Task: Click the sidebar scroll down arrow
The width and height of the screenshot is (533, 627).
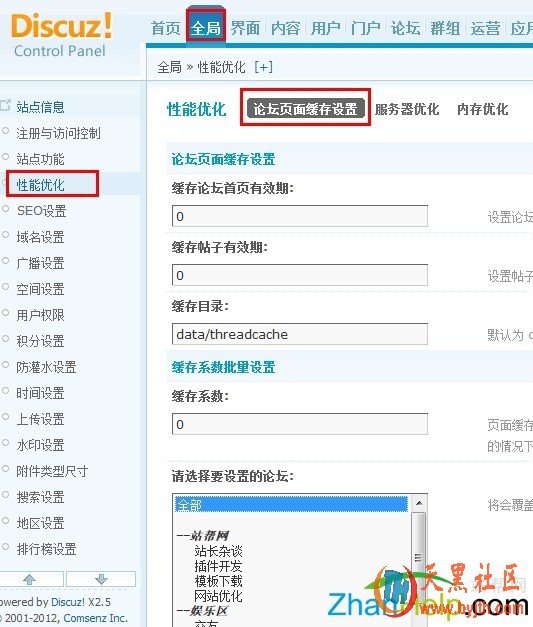Action: [x=101, y=579]
